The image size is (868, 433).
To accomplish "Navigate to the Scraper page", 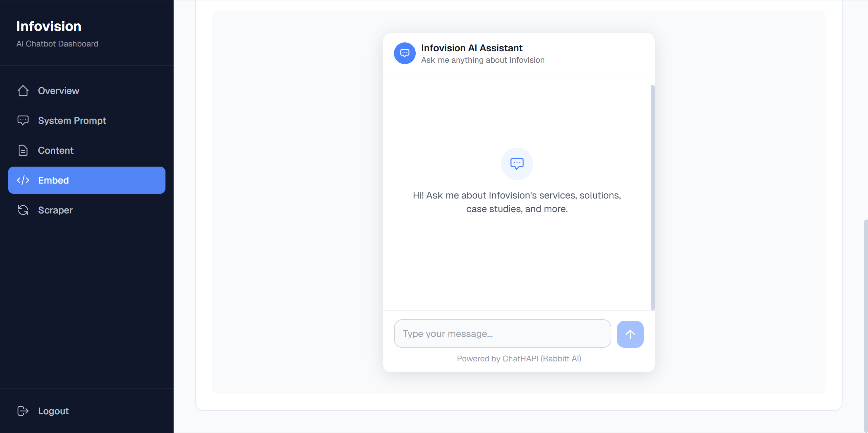I will click(x=55, y=210).
